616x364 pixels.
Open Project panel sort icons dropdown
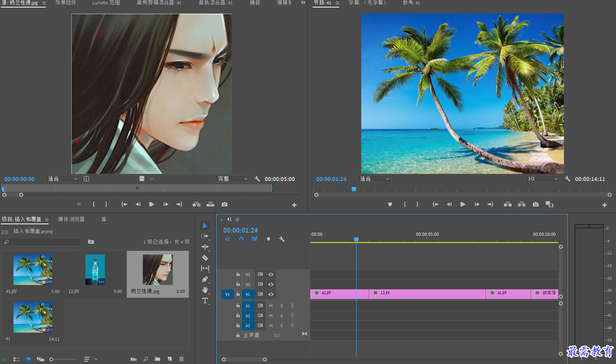pyautogui.click(x=91, y=359)
